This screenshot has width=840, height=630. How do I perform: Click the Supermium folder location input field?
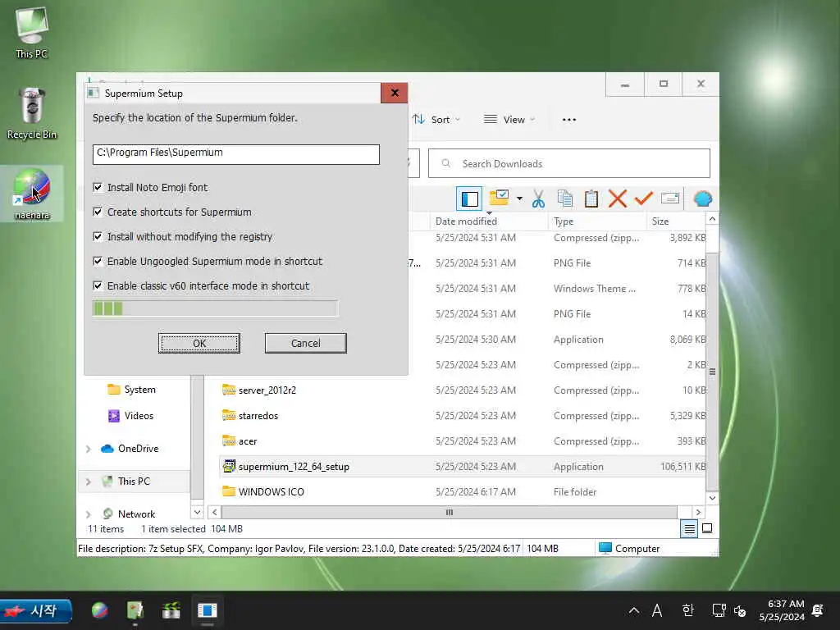click(x=235, y=154)
